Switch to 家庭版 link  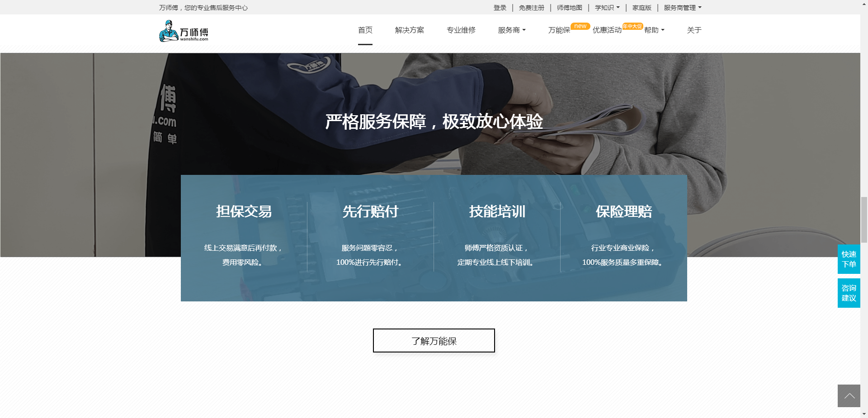pyautogui.click(x=642, y=8)
